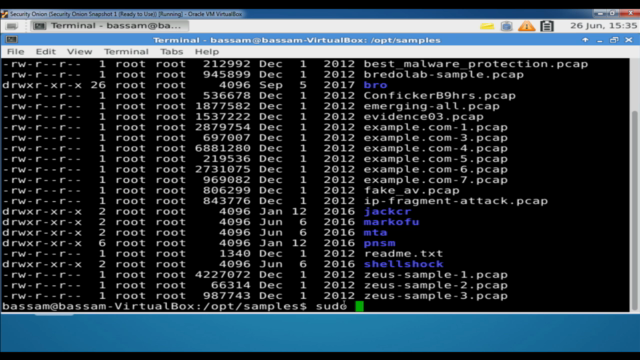Click the terminal roll-up arrow button

585,40
